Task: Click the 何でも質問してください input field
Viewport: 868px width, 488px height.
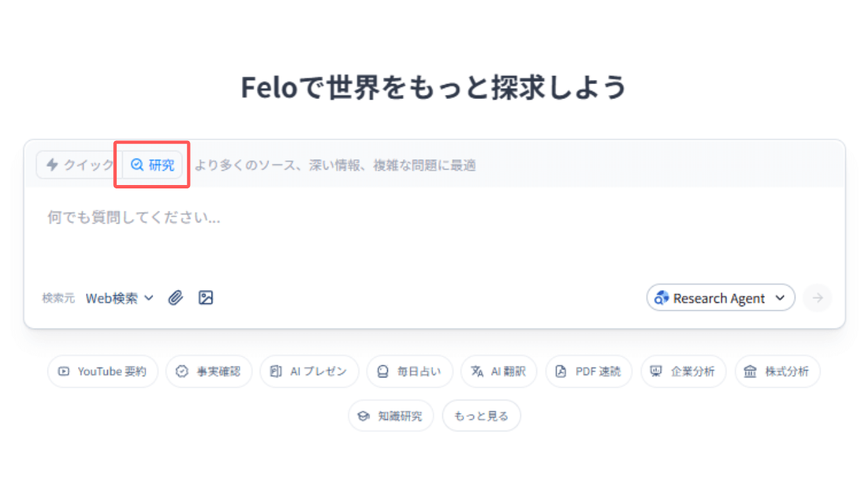Action: (434, 230)
